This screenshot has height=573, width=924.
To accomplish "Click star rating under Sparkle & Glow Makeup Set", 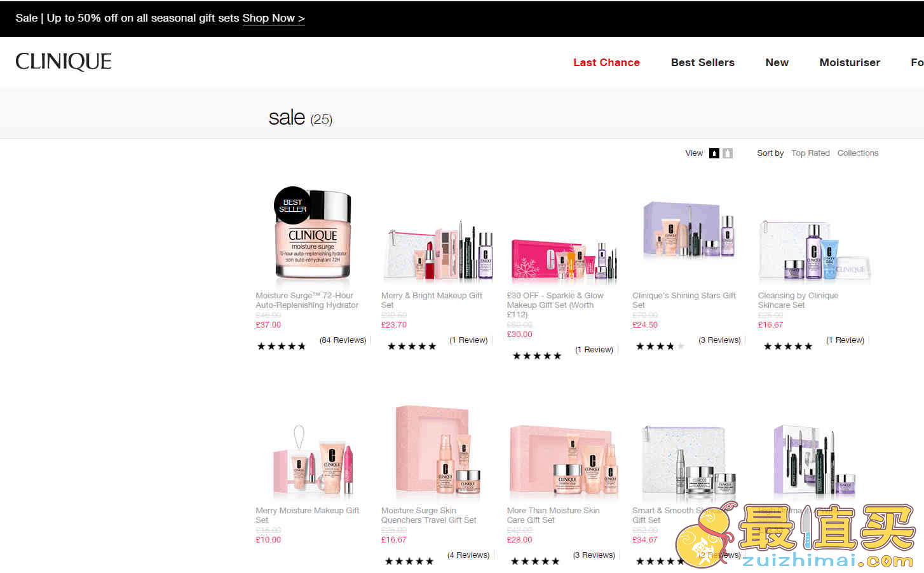I will click(x=537, y=356).
